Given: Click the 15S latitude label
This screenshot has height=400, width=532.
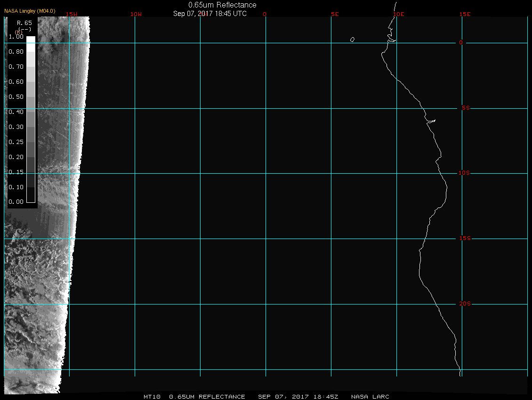Looking at the screenshot, I should click(x=464, y=239).
